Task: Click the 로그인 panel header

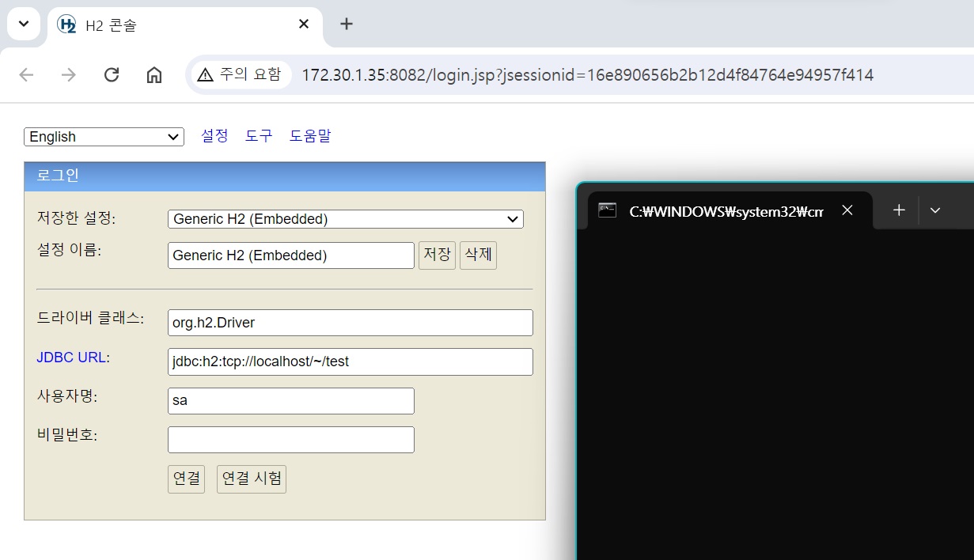Action: (x=285, y=176)
